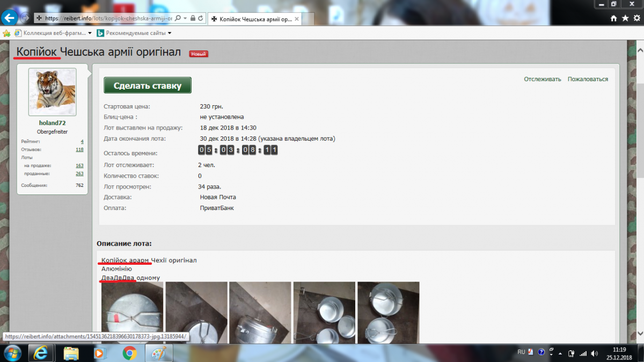This screenshot has height=362, width=644.
Task: Open the Favorites star icon
Action: 624,18
